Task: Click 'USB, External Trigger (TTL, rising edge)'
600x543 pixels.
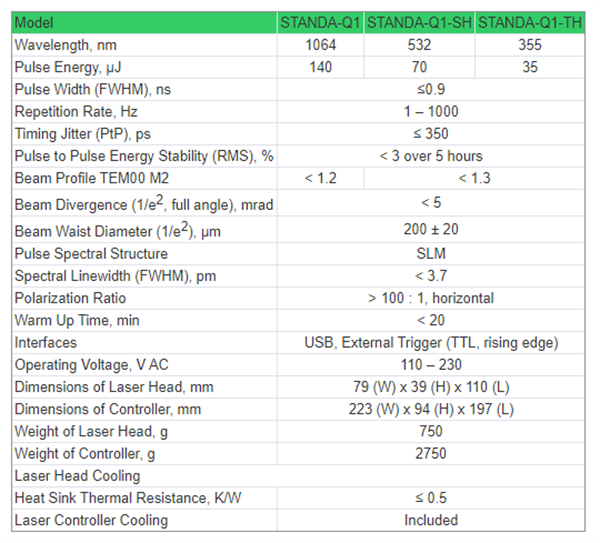Action: pos(431,343)
